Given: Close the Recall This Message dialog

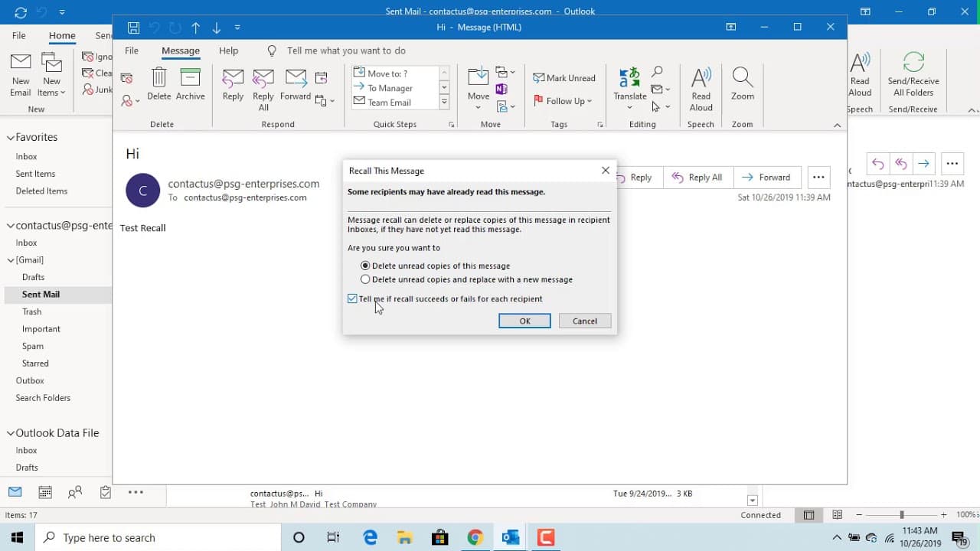Looking at the screenshot, I should coord(606,171).
